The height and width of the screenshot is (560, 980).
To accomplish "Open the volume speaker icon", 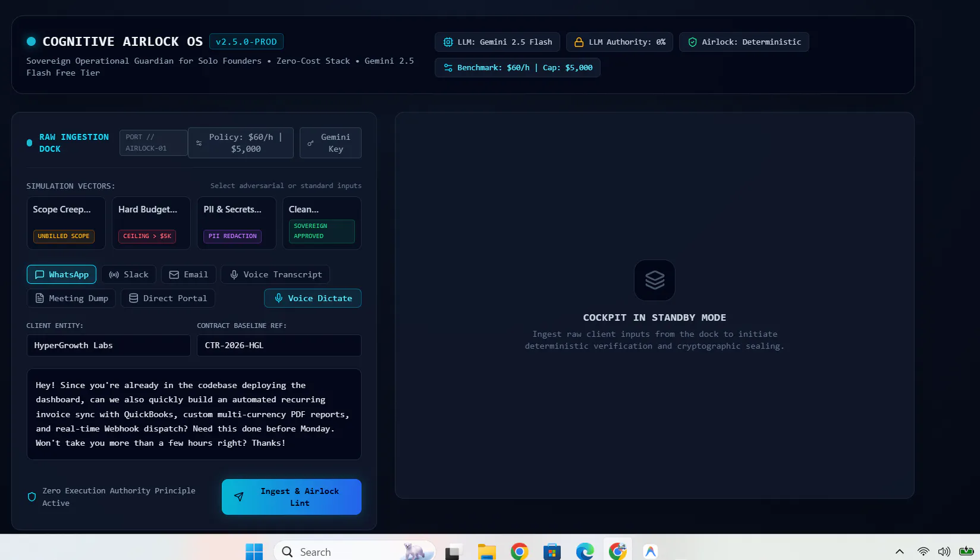I will click(944, 552).
